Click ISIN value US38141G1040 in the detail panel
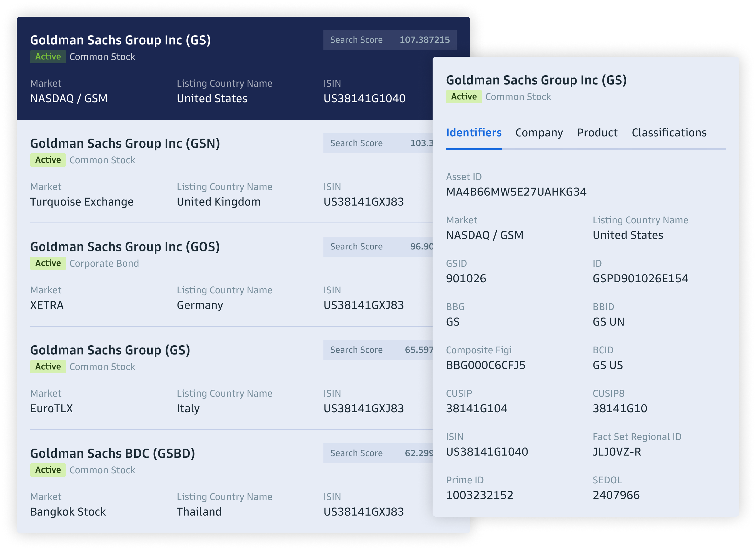 coord(487,452)
